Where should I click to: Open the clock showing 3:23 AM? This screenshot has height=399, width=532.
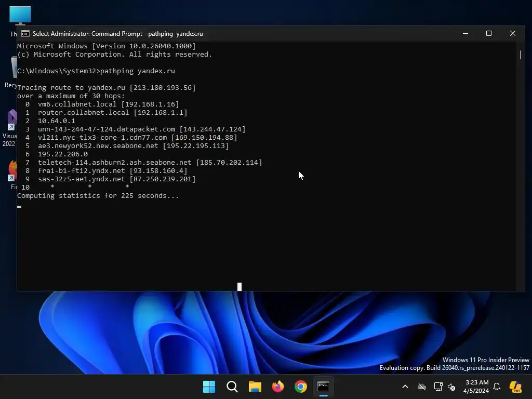click(476, 387)
